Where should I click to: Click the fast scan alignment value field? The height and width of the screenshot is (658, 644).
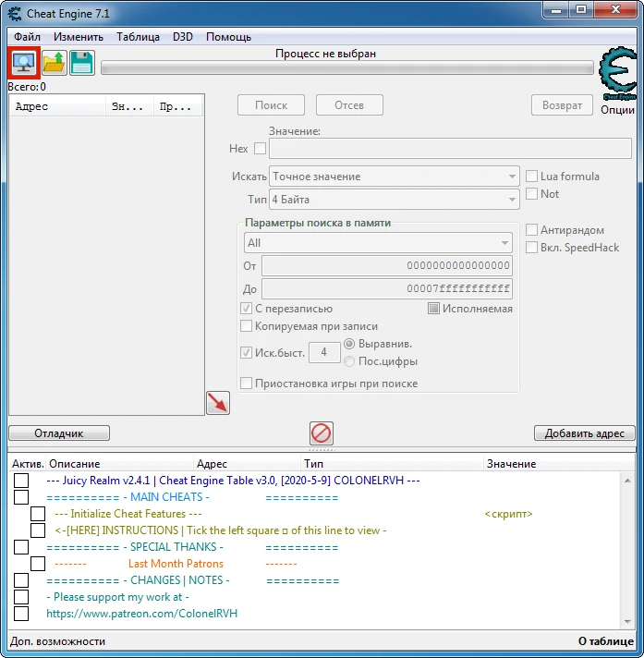point(324,352)
